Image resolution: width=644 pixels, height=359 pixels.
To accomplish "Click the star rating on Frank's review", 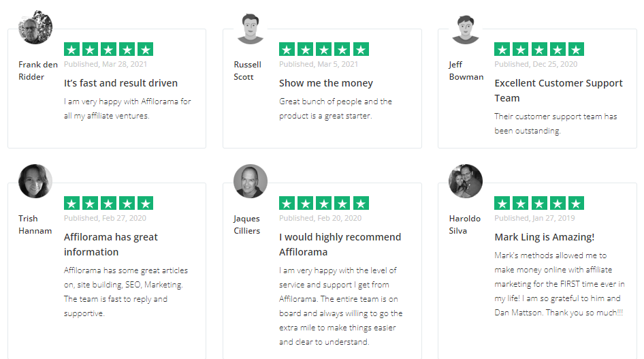I will (x=108, y=49).
